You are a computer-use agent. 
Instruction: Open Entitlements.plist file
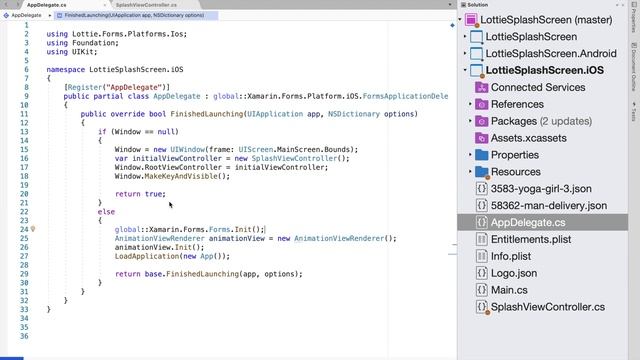click(x=531, y=239)
